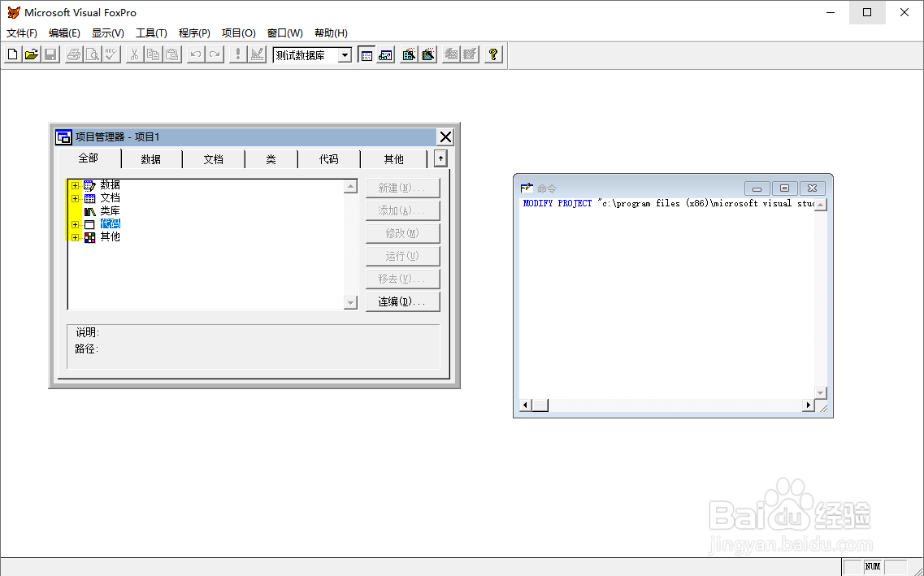
Task: Open the 工具(T) menu
Action: [x=151, y=33]
